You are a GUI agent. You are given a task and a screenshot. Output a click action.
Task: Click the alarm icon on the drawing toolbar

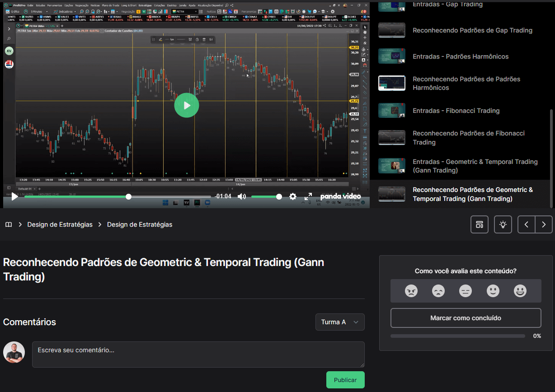[190, 39]
